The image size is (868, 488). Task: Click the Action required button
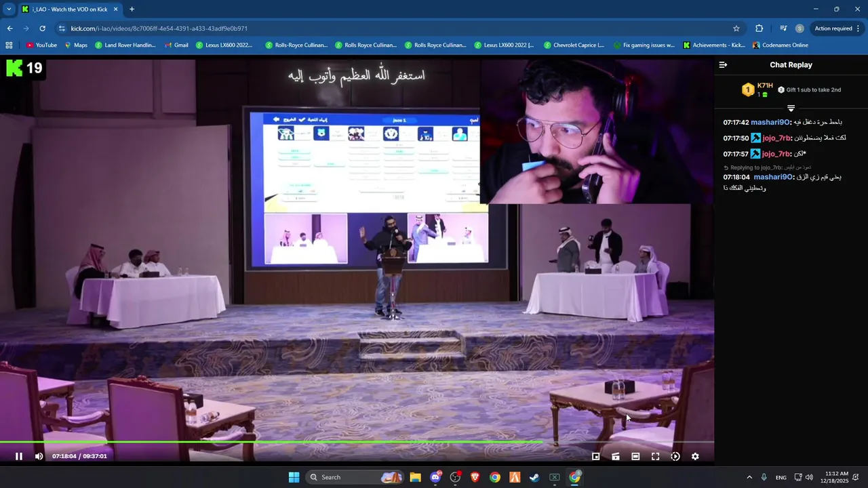pos(833,28)
